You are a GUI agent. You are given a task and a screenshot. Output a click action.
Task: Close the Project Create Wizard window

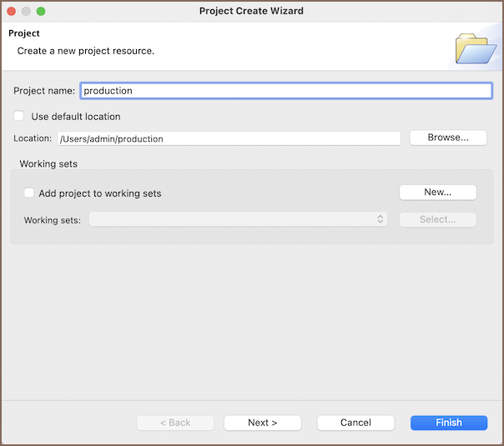(x=12, y=12)
